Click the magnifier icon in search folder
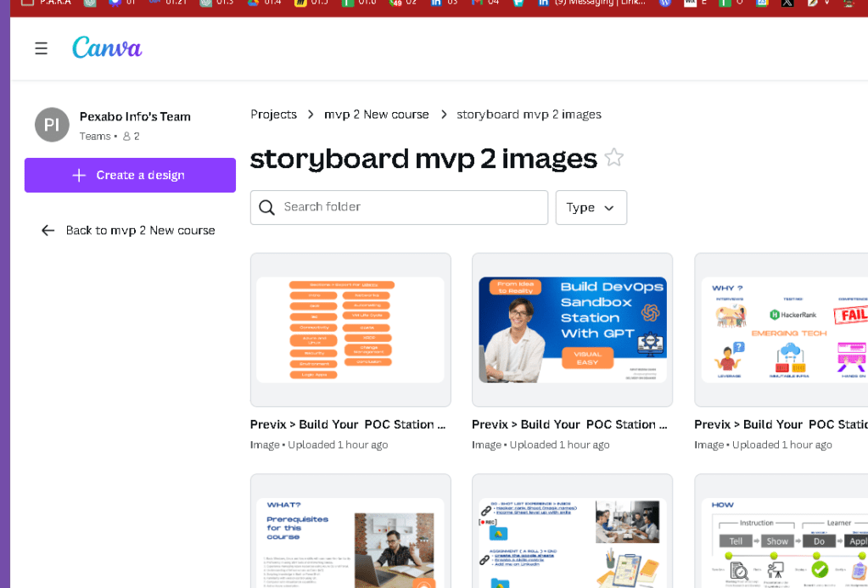Image resolution: width=868 pixels, height=588 pixels. (x=266, y=208)
